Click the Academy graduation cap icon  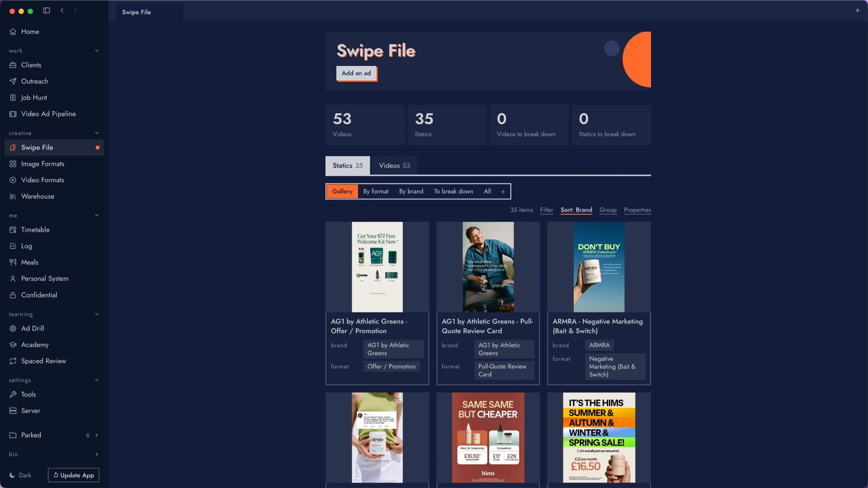[13, 345]
